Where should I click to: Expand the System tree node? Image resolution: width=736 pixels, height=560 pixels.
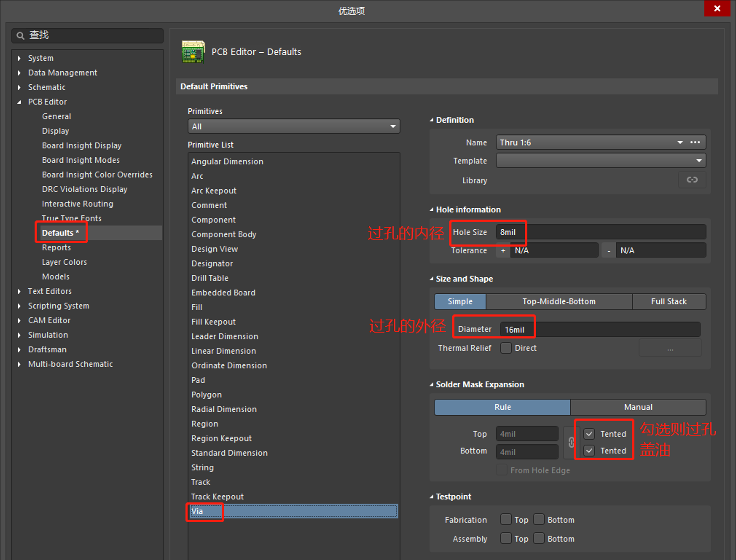click(x=19, y=58)
